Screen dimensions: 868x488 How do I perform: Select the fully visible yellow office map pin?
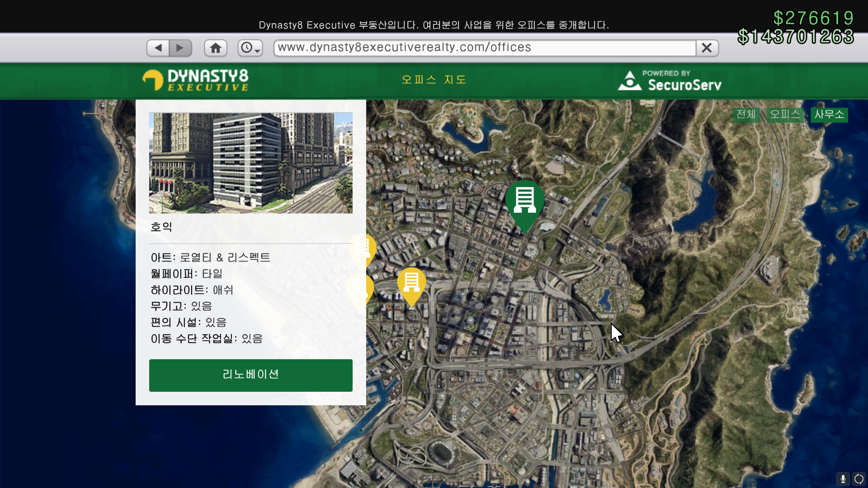tap(411, 283)
